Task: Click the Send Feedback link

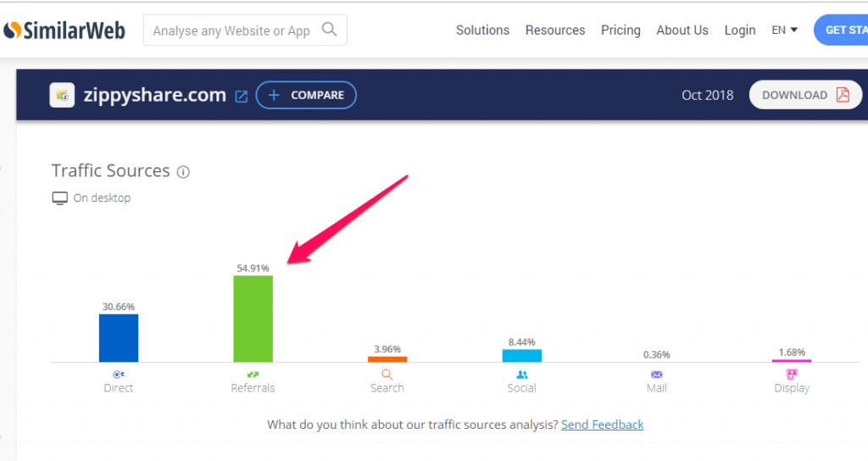Action: [x=603, y=425]
